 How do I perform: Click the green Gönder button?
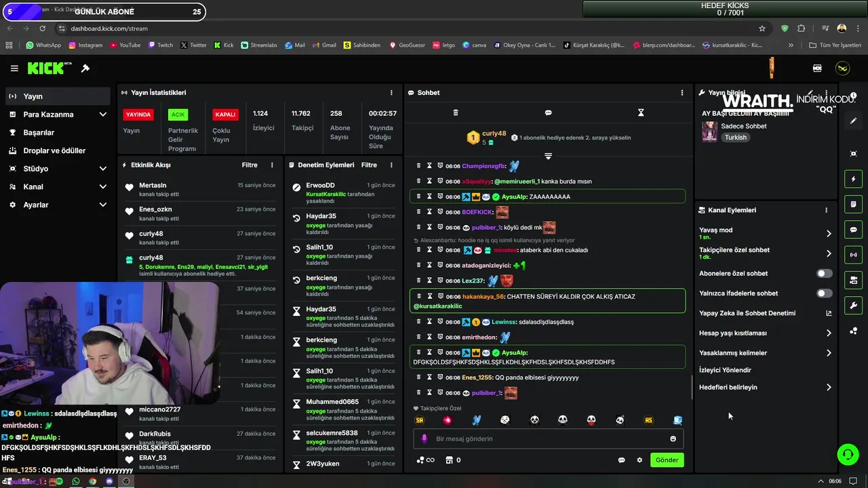click(667, 460)
